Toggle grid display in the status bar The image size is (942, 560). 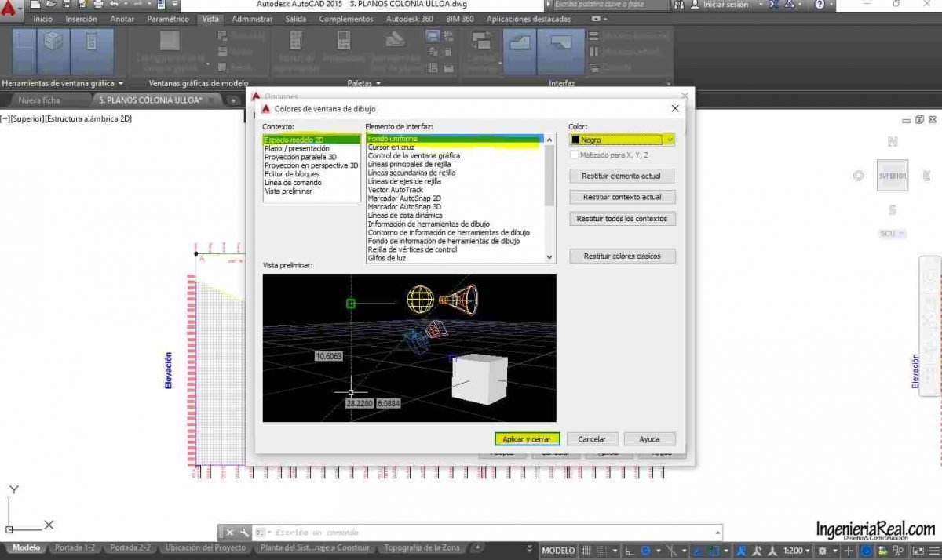pos(586,550)
